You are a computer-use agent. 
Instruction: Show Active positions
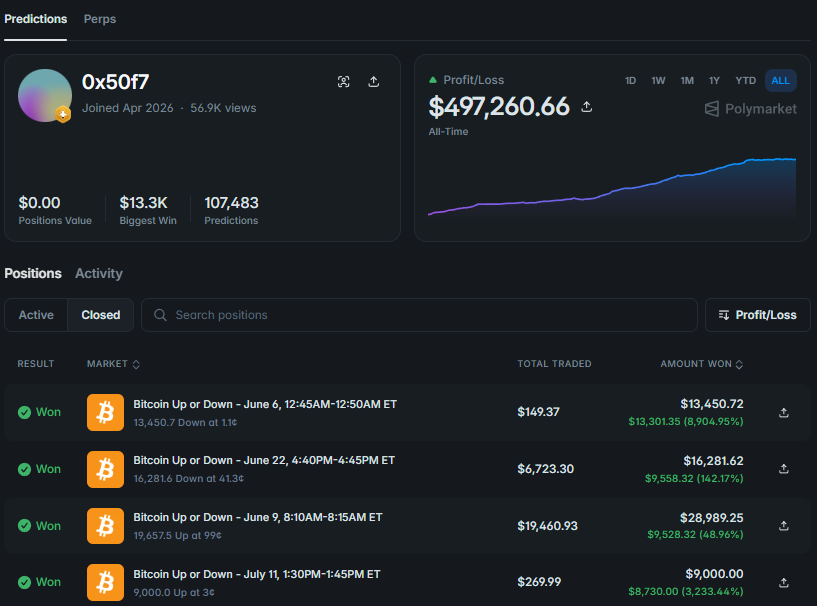pyautogui.click(x=36, y=315)
